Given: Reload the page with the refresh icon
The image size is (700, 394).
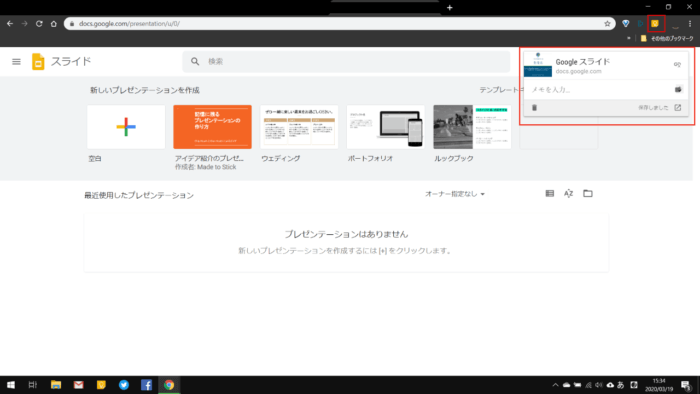Looking at the screenshot, I should click(x=39, y=24).
